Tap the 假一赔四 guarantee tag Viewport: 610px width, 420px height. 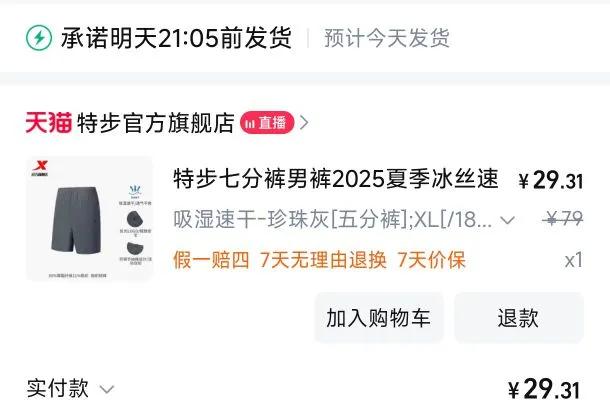211,259
